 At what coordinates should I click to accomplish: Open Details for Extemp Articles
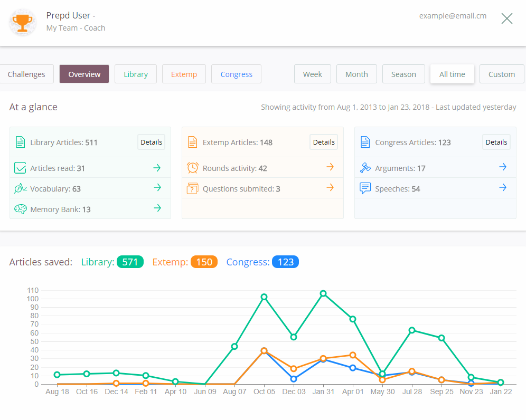(x=324, y=142)
